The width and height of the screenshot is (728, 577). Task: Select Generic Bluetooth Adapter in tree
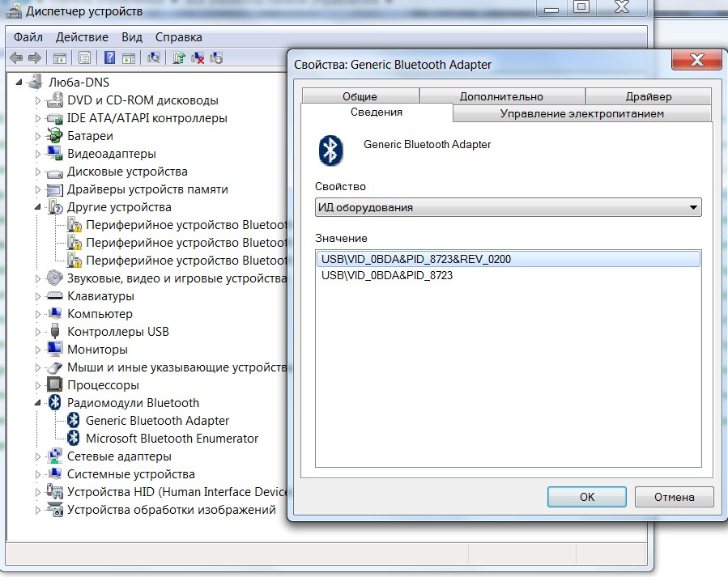point(157,421)
